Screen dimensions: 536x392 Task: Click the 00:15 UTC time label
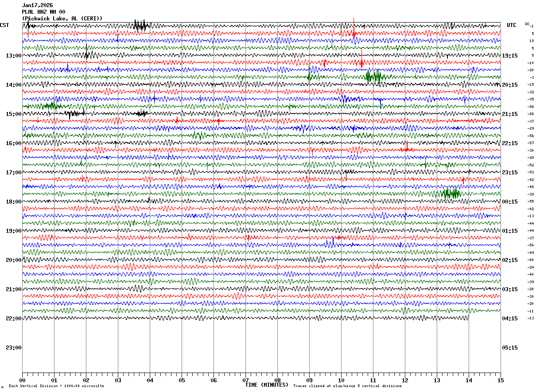(x=510, y=202)
